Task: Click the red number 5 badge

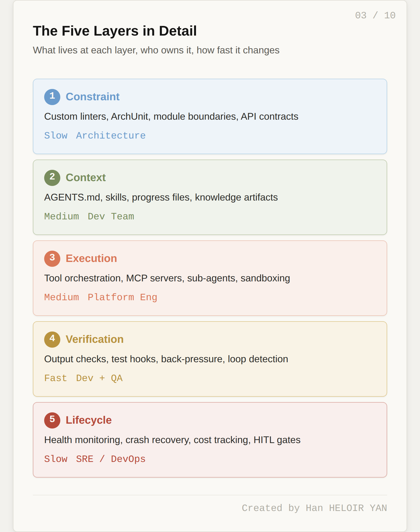Action: point(52,420)
